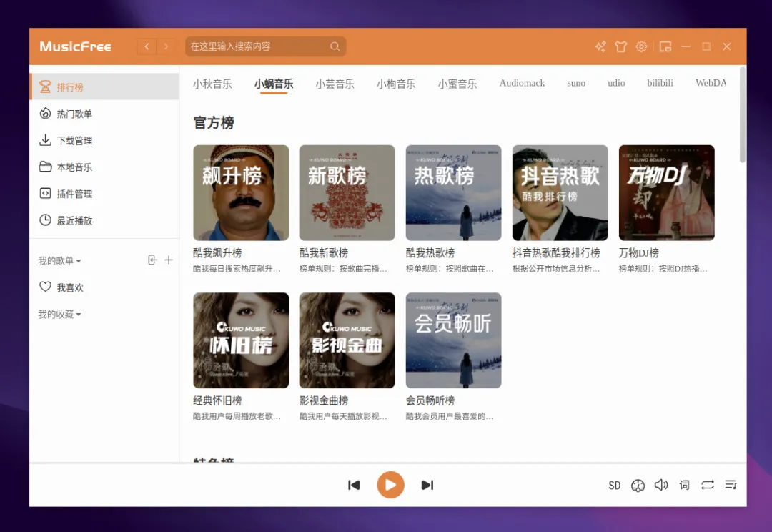The width and height of the screenshot is (772, 532).
Task: Toggle repeat loop mode icon
Action: tap(708, 486)
